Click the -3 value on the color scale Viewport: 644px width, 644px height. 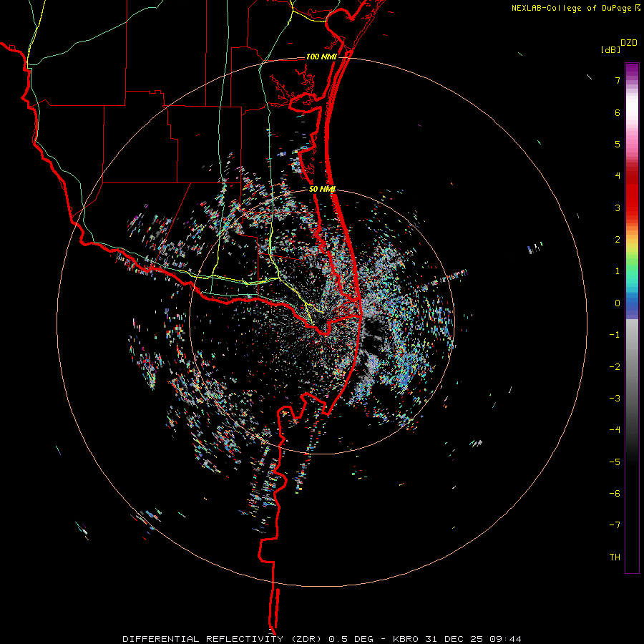(615, 399)
